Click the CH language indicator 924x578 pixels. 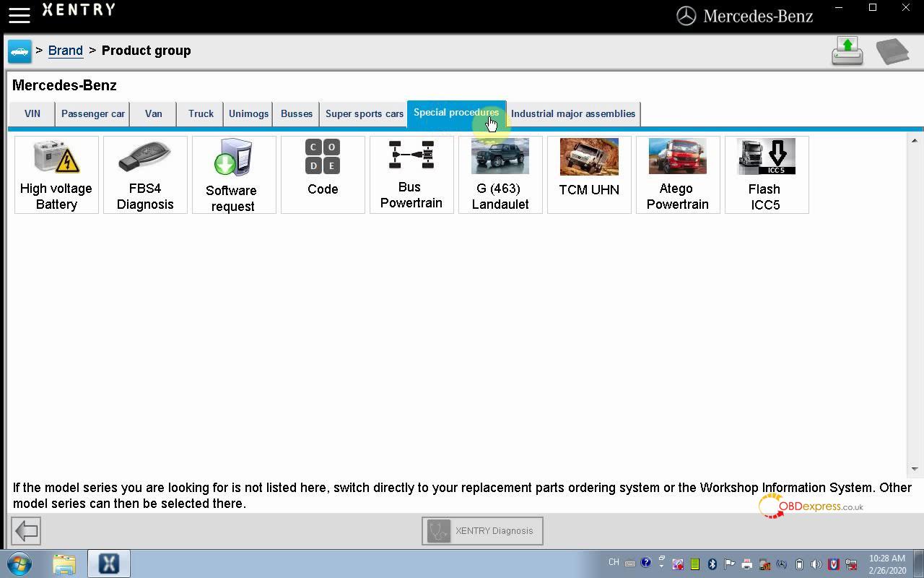coord(614,562)
